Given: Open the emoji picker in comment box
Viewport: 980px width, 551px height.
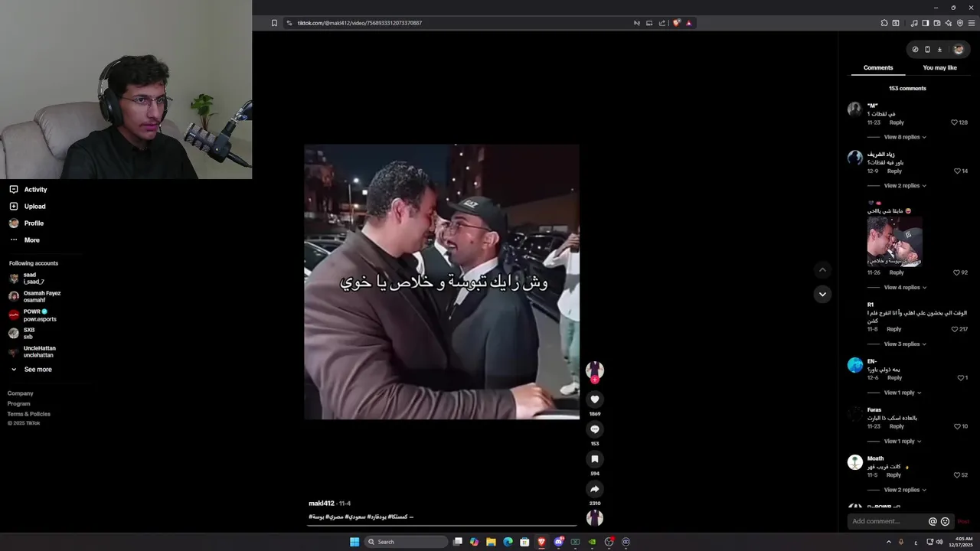Looking at the screenshot, I should [x=945, y=521].
